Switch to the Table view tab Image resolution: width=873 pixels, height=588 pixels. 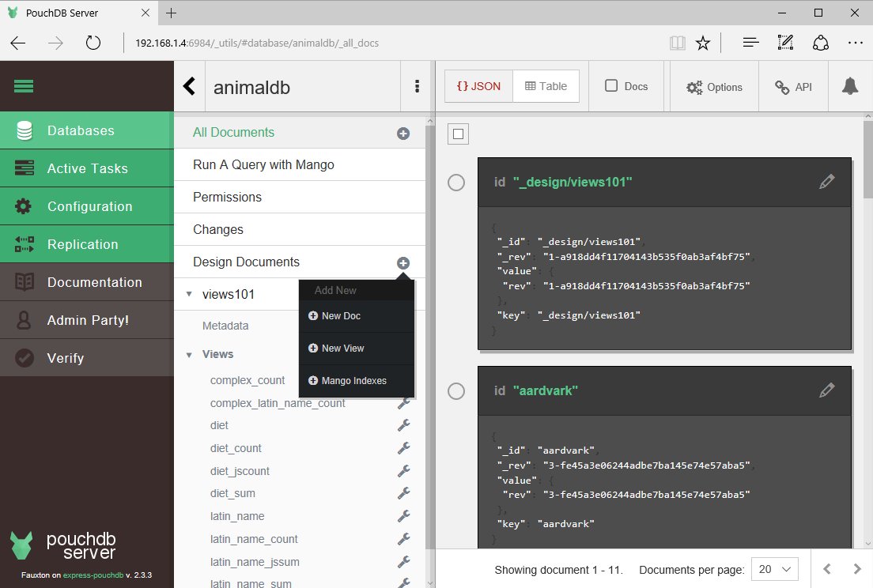[x=546, y=85]
